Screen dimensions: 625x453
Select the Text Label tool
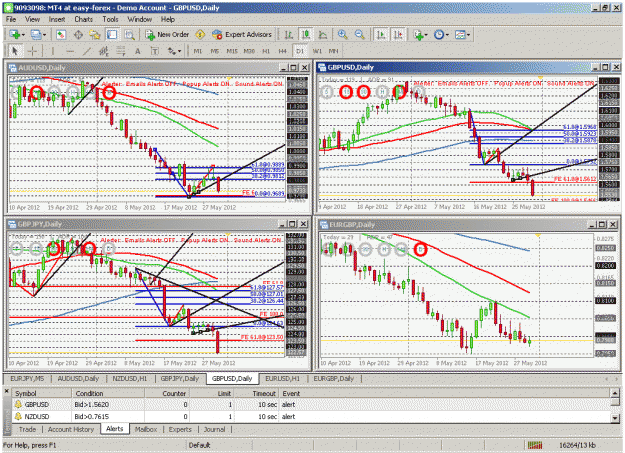click(154, 51)
